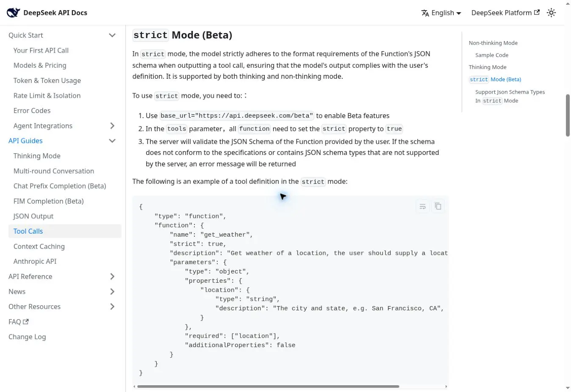The width and height of the screenshot is (571, 392).
Task: Open Chat Prefix Completion (Beta) guide
Action: (x=60, y=186)
